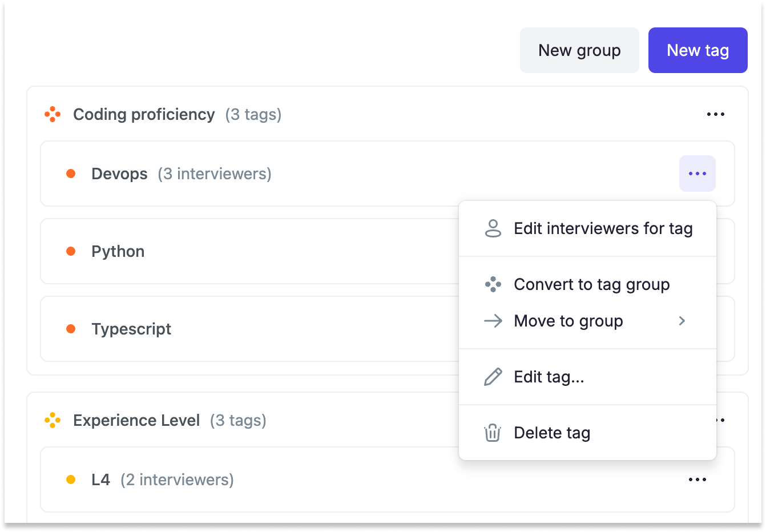Click the yellow dot beside L4
766x532 pixels.
71,479
